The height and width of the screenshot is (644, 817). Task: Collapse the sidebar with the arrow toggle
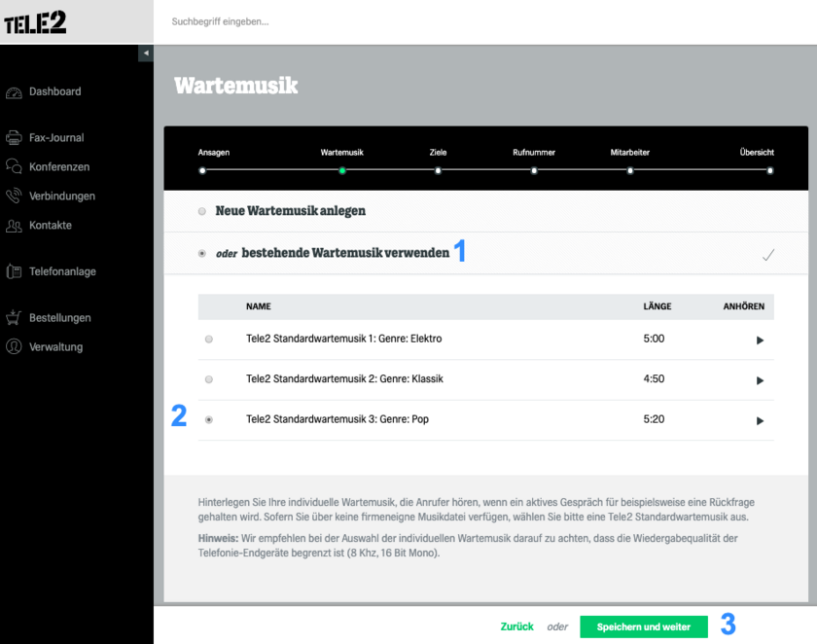(146, 54)
